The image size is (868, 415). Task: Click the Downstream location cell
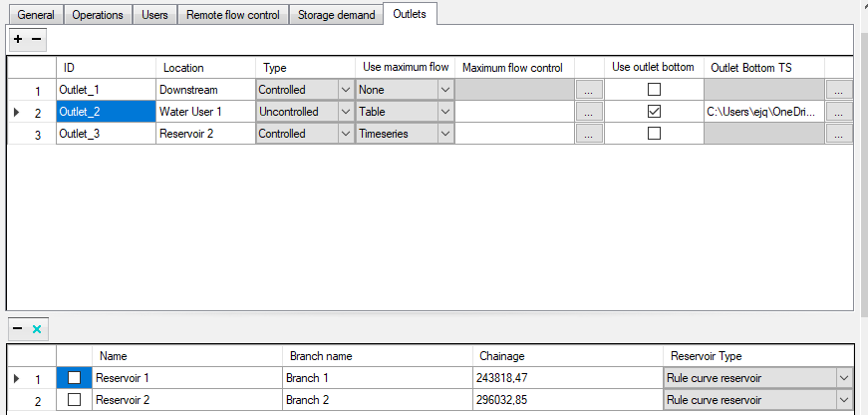pyautogui.click(x=206, y=90)
